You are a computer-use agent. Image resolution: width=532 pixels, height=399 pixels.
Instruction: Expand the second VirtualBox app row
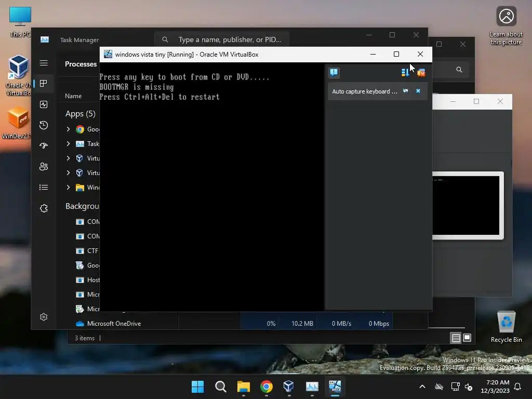click(x=68, y=173)
